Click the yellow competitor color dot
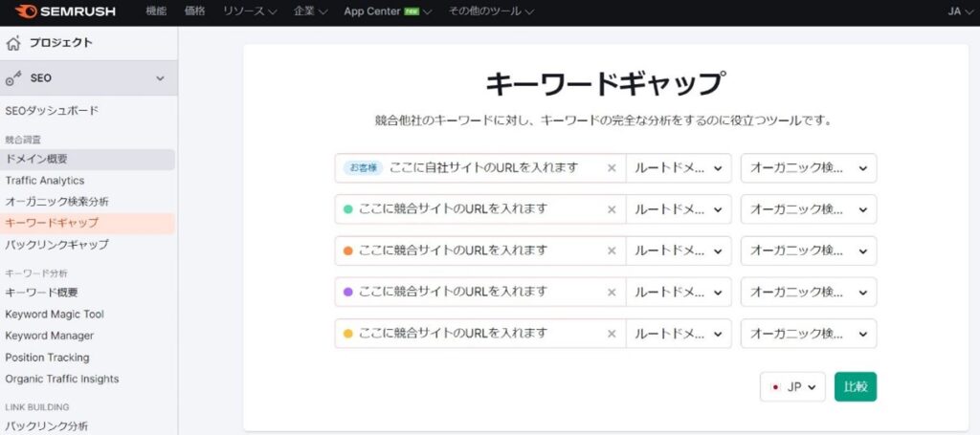The width and height of the screenshot is (980, 435). pyautogui.click(x=348, y=334)
